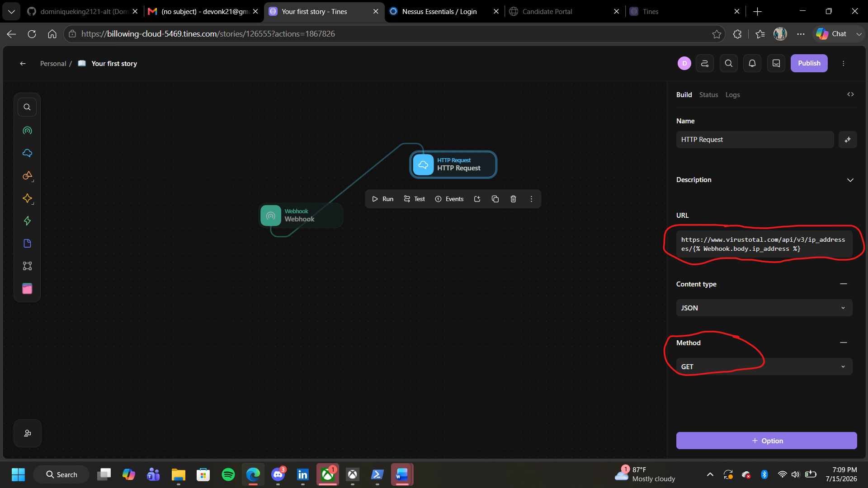Click the taskbar Search box
The height and width of the screenshot is (488, 868).
click(61, 474)
